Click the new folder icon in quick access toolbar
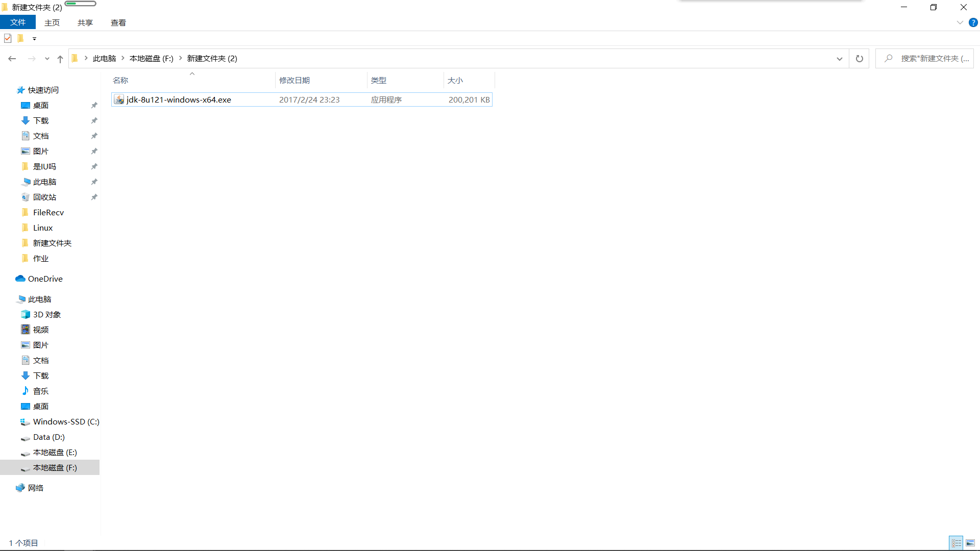The image size is (980, 551). point(20,38)
